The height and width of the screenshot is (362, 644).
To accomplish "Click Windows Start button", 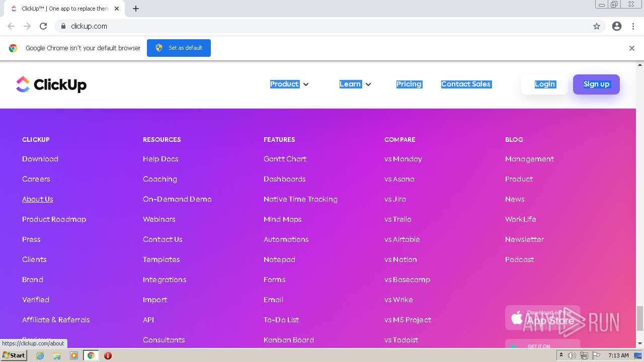I will click(x=14, y=355).
